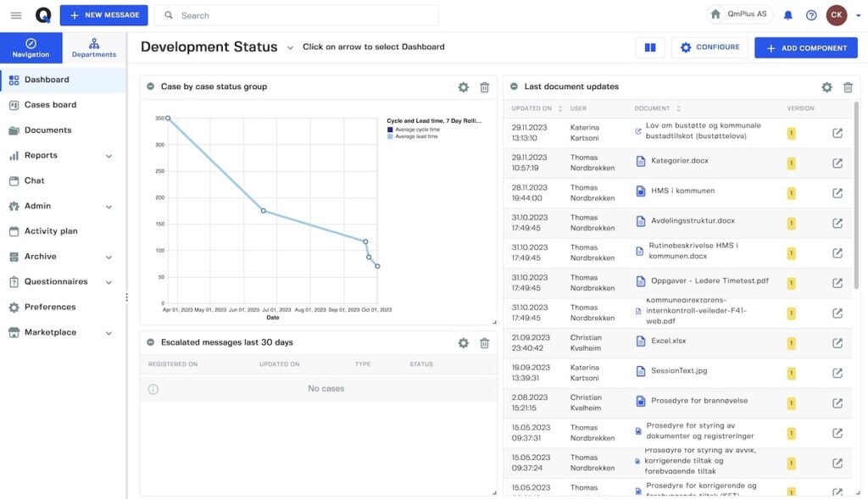Collapse the Last document updates panel

point(514,86)
